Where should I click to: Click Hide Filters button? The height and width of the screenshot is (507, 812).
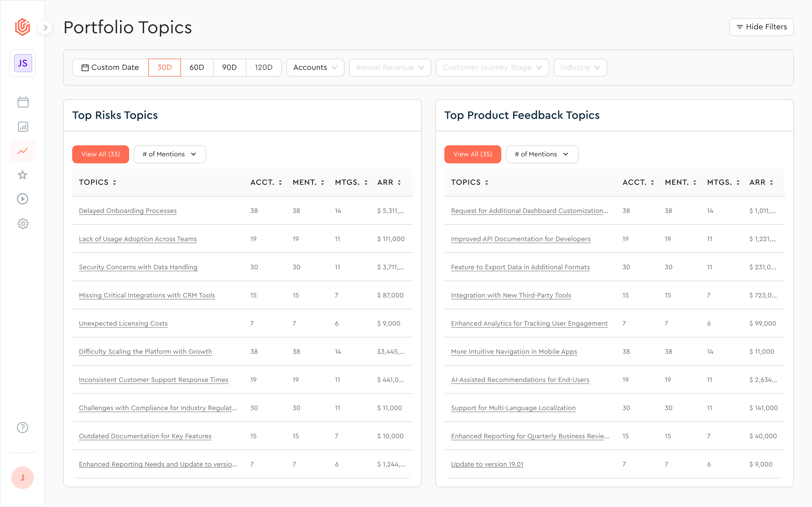[761, 27]
